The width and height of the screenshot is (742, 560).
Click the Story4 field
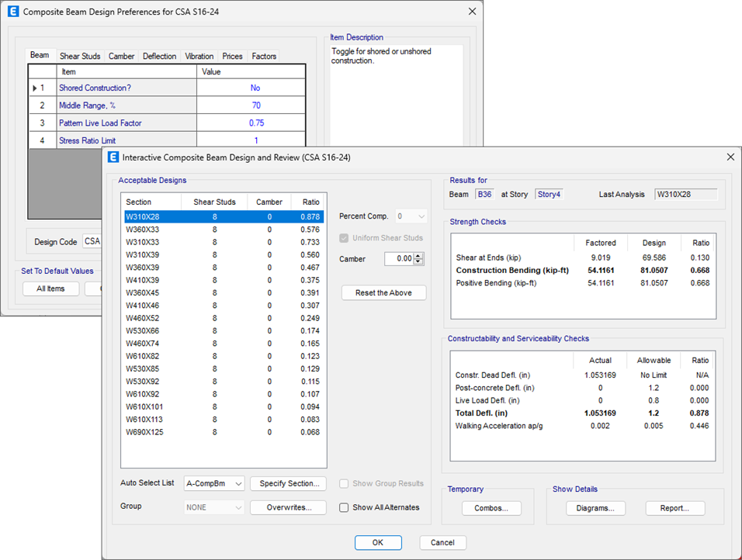click(x=550, y=195)
